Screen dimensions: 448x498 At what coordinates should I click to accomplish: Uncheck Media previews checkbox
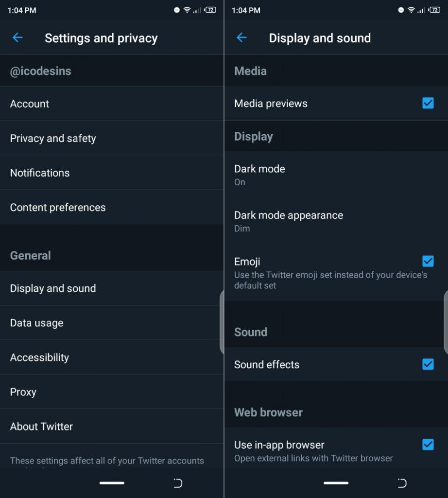pos(428,103)
